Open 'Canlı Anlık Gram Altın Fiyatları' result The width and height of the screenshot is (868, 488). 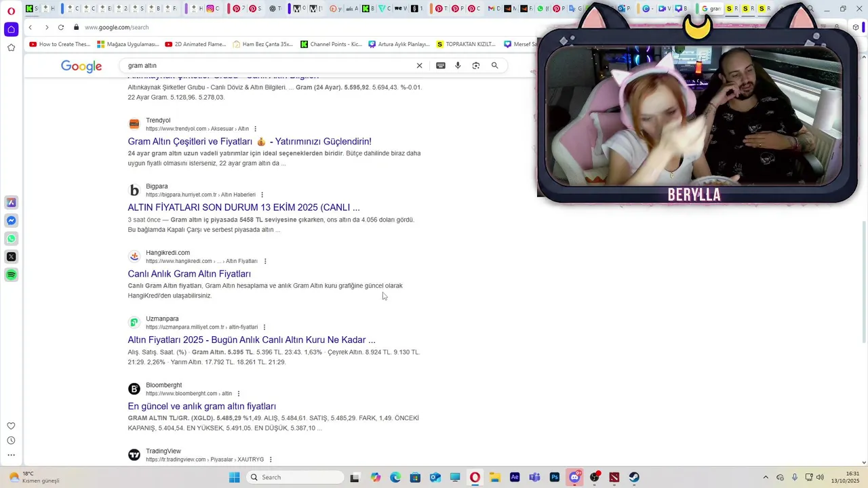point(189,274)
